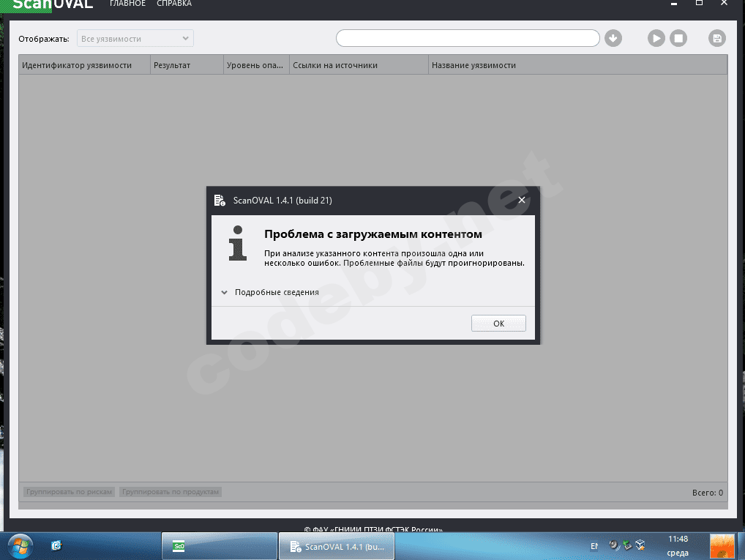Select ScanOVAL 1.4.1 taskbar button
This screenshot has height=560, width=745.
coord(337,546)
